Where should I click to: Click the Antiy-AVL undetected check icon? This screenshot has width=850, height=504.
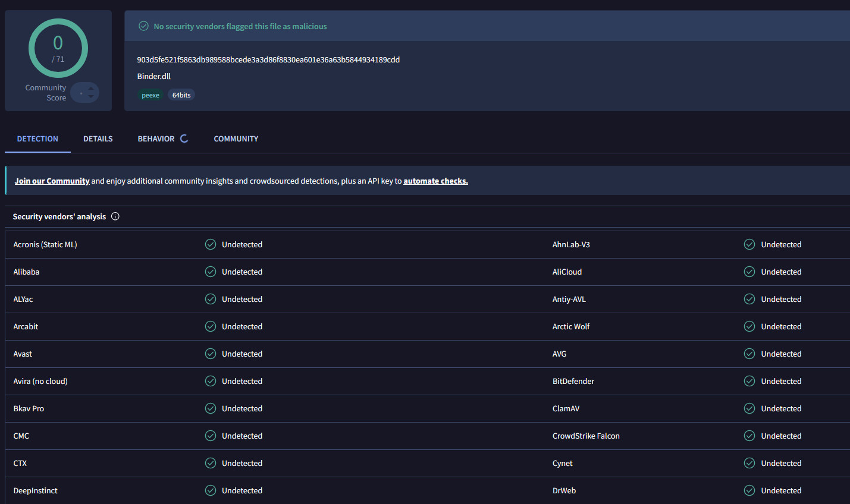coord(749,299)
